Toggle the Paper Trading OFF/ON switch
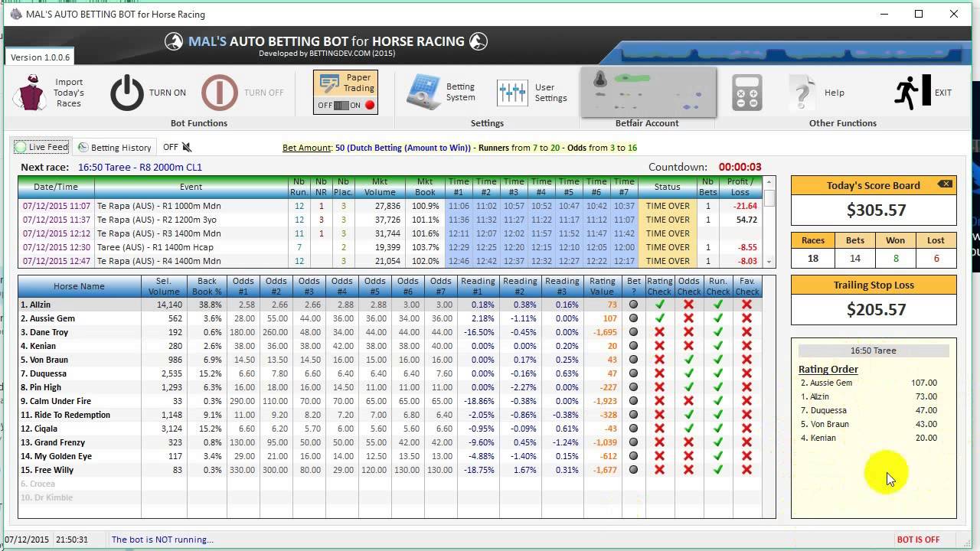 pos(341,106)
